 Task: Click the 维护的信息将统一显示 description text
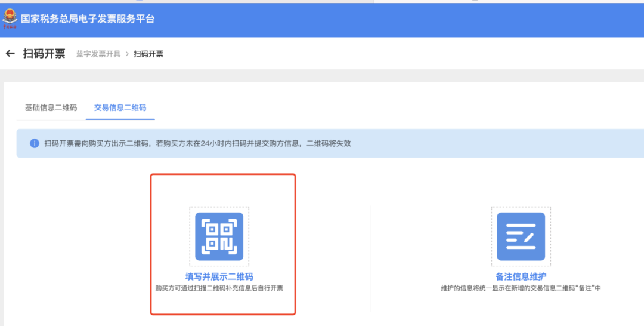click(x=521, y=288)
